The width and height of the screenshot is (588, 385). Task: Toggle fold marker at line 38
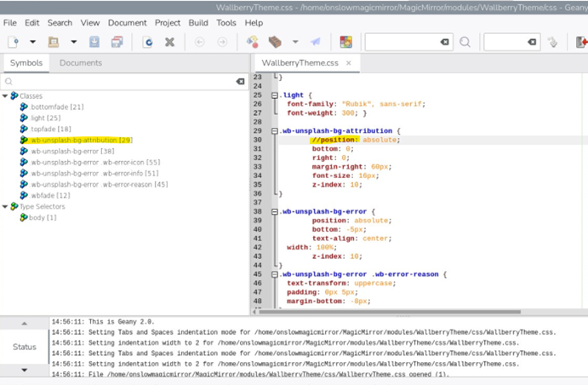tap(275, 211)
